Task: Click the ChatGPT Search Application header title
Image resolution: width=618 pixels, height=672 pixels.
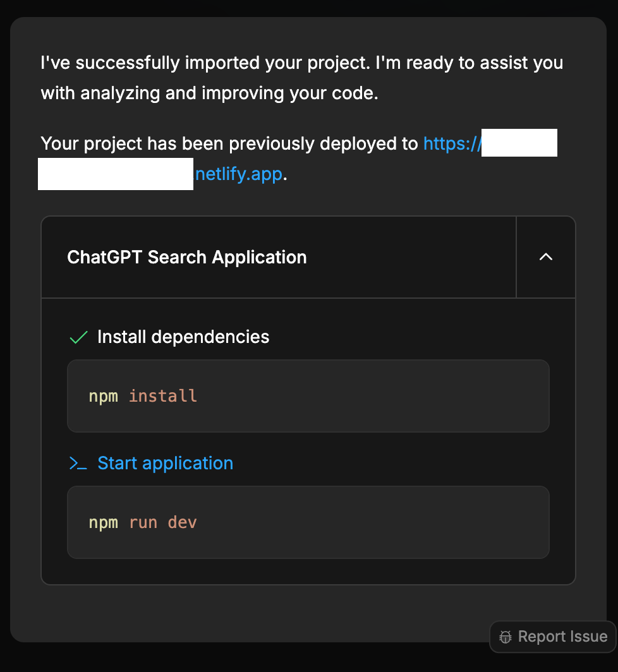Action: click(x=187, y=257)
